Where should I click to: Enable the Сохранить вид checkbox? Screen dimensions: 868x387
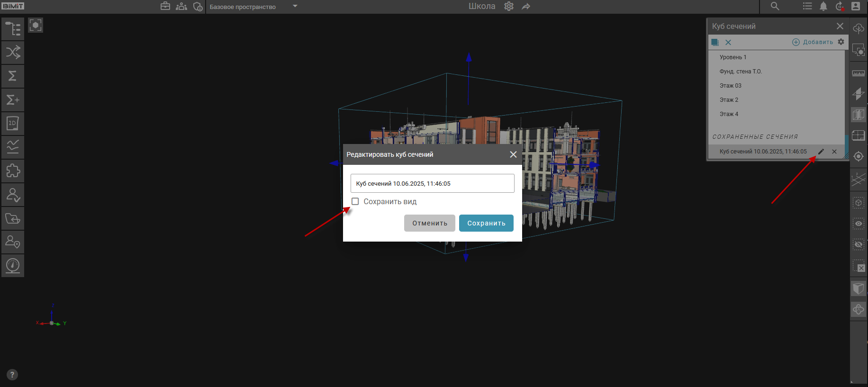click(355, 201)
